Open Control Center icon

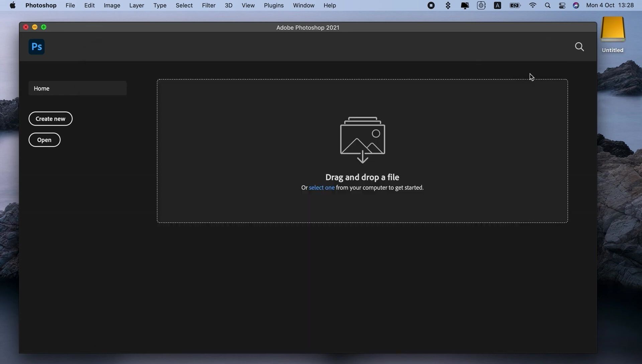pyautogui.click(x=562, y=5)
